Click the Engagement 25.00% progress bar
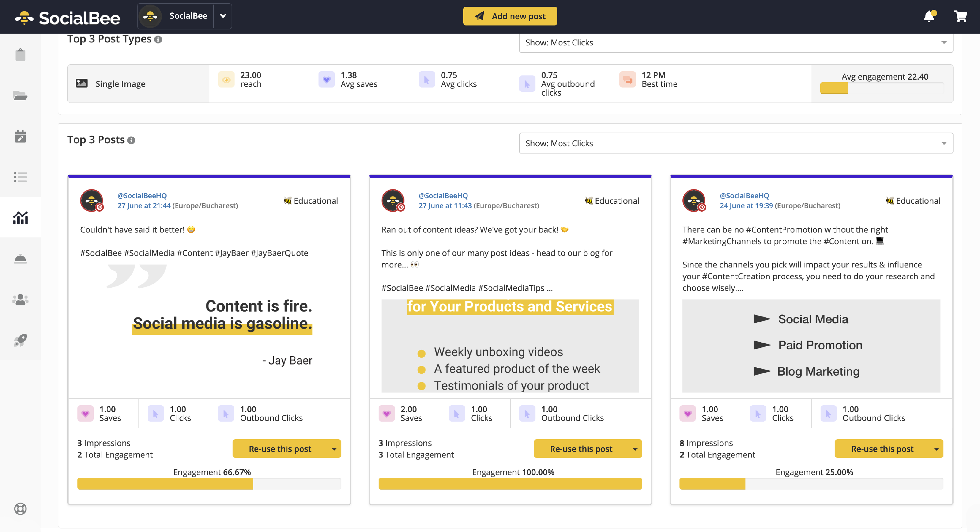980x532 pixels. tap(811, 483)
